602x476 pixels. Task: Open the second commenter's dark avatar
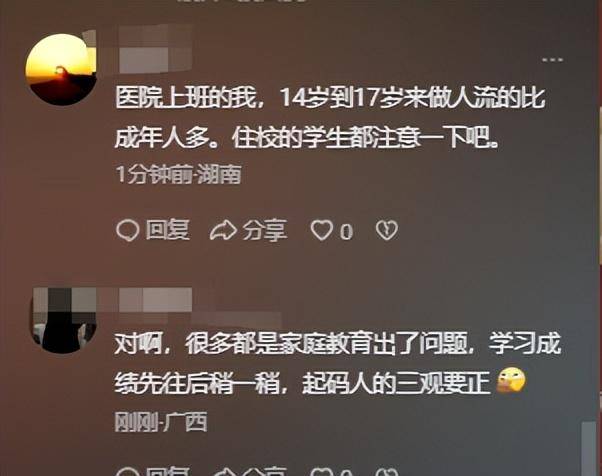point(63,321)
